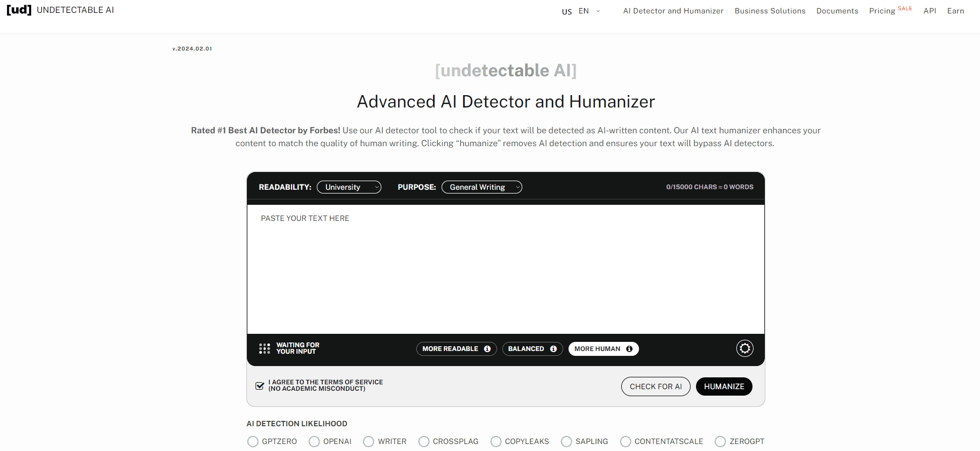Open the Readability dropdown set to University
The image size is (980, 451).
349,187
